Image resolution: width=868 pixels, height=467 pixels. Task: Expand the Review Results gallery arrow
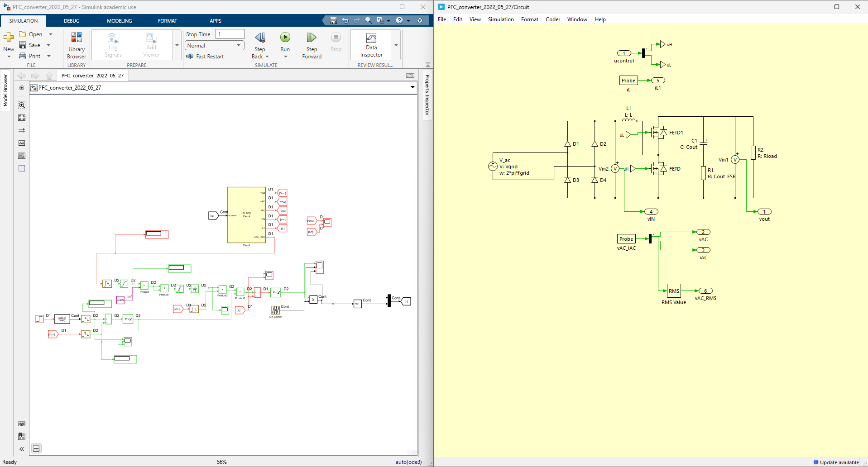(396, 45)
